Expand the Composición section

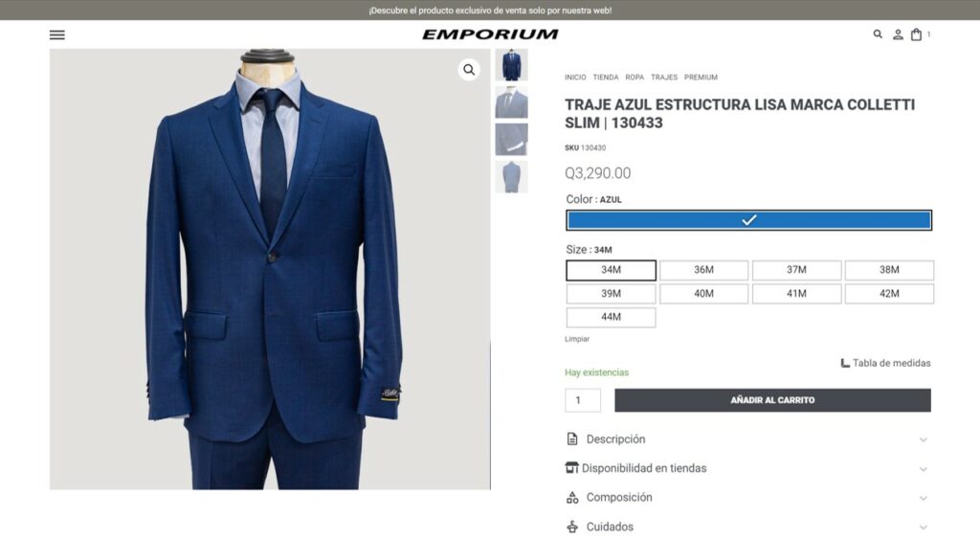click(x=747, y=498)
